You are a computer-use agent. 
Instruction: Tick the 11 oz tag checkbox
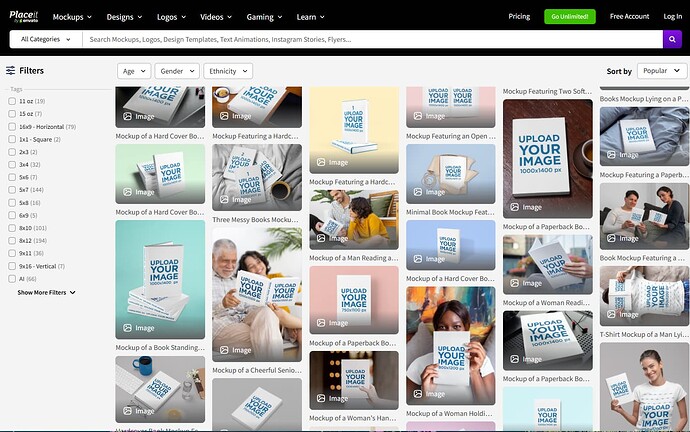pyautogui.click(x=12, y=101)
